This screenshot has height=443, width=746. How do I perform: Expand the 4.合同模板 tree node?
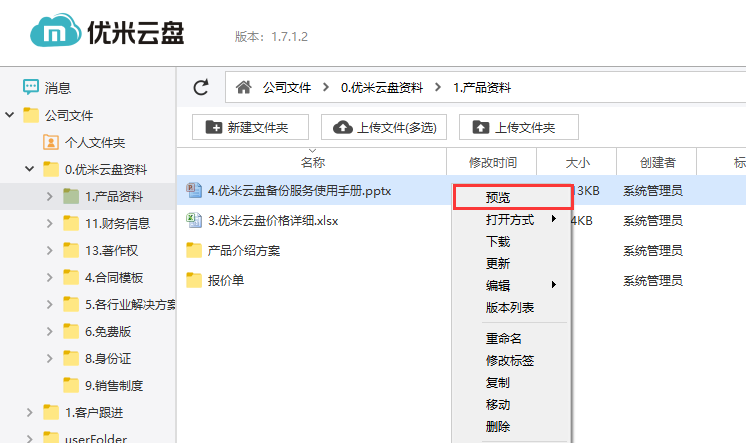(x=50, y=277)
